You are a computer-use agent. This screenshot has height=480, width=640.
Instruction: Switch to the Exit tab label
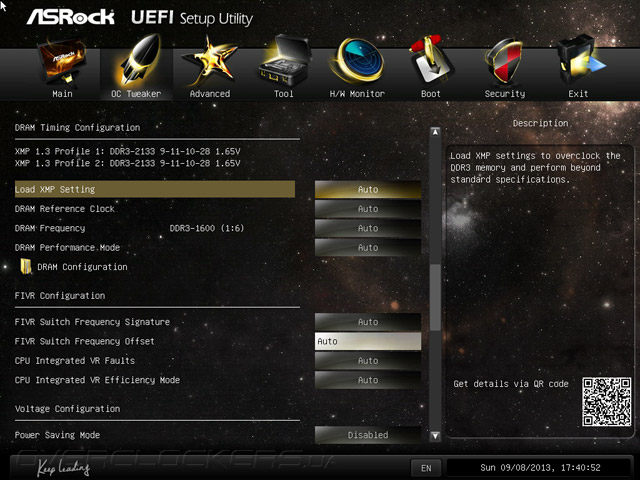(x=578, y=94)
